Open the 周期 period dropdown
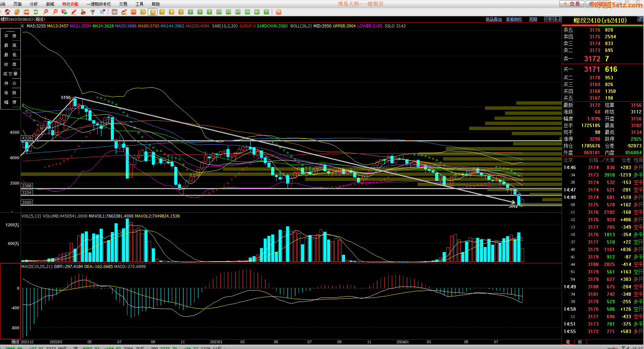 [533, 19]
